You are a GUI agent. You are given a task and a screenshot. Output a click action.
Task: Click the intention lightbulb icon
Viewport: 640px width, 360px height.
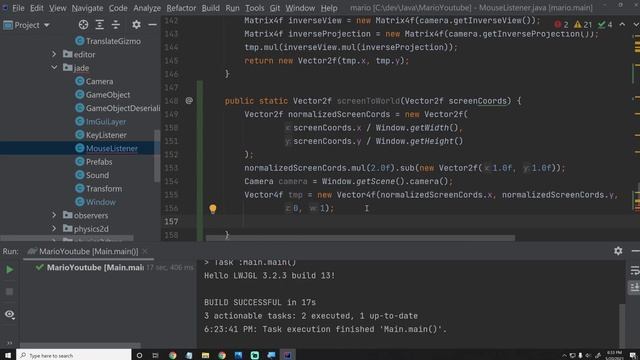(x=213, y=209)
